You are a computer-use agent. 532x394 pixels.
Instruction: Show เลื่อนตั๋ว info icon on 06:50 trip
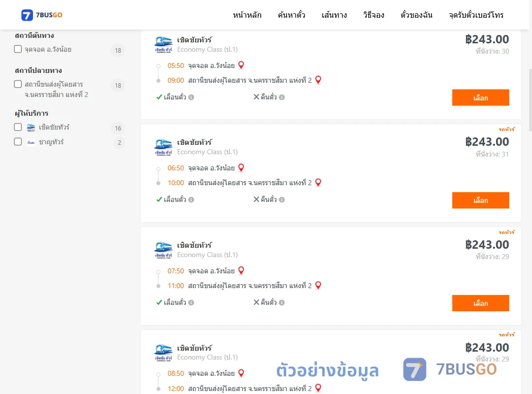pyautogui.click(x=191, y=200)
